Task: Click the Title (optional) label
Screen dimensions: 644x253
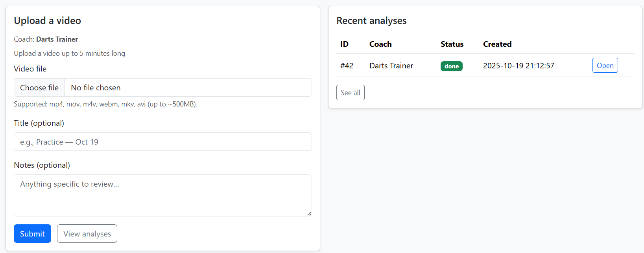Action: point(39,123)
